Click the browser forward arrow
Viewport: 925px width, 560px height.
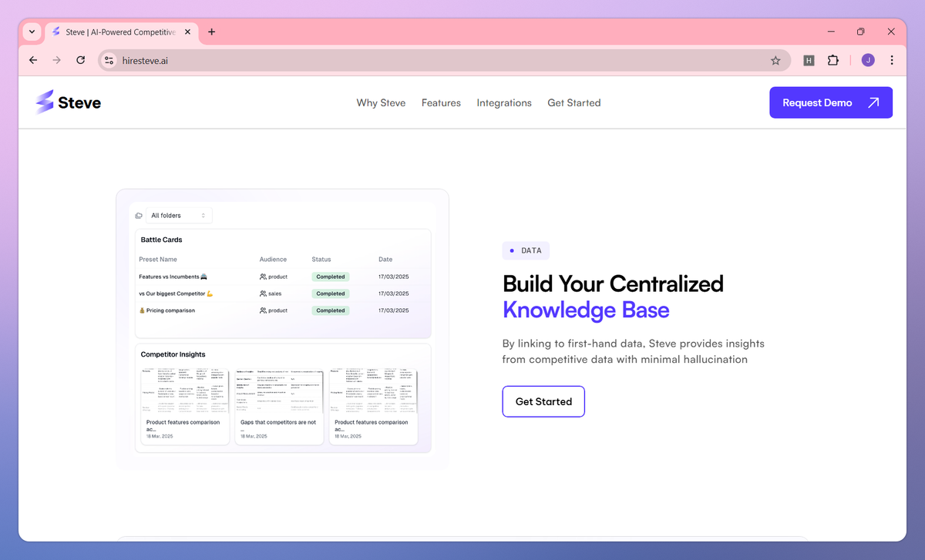coord(56,60)
